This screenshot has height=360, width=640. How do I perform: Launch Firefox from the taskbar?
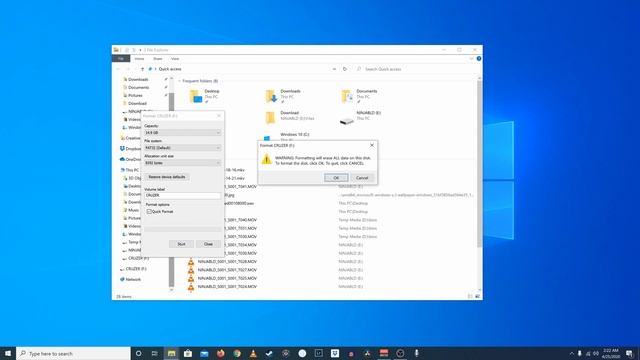point(220,353)
